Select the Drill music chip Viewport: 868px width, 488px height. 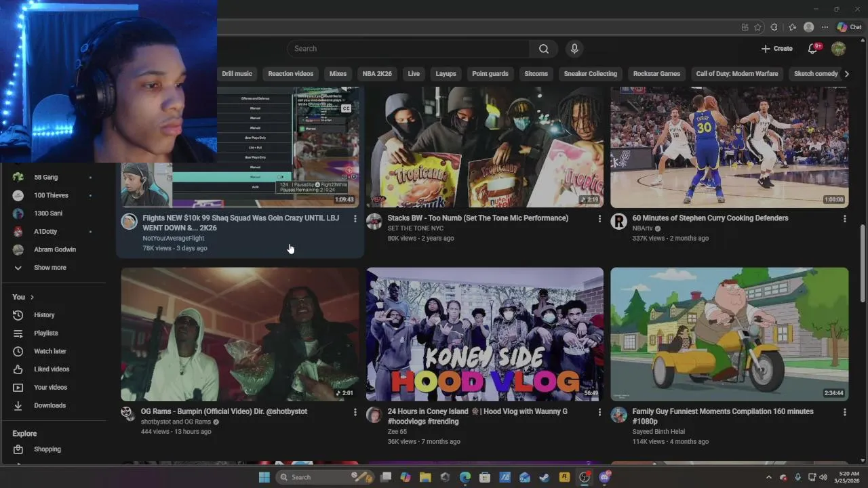coord(237,74)
